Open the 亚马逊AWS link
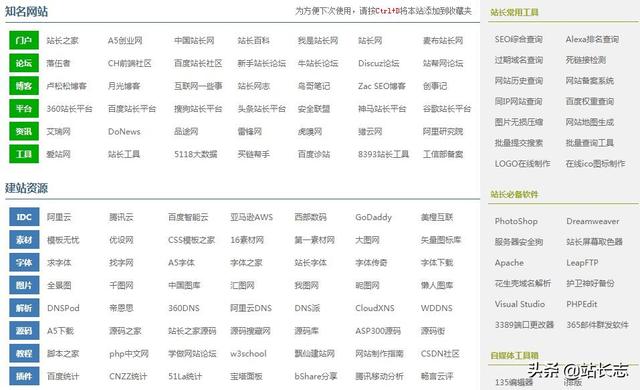640x390 pixels. point(251,217)
